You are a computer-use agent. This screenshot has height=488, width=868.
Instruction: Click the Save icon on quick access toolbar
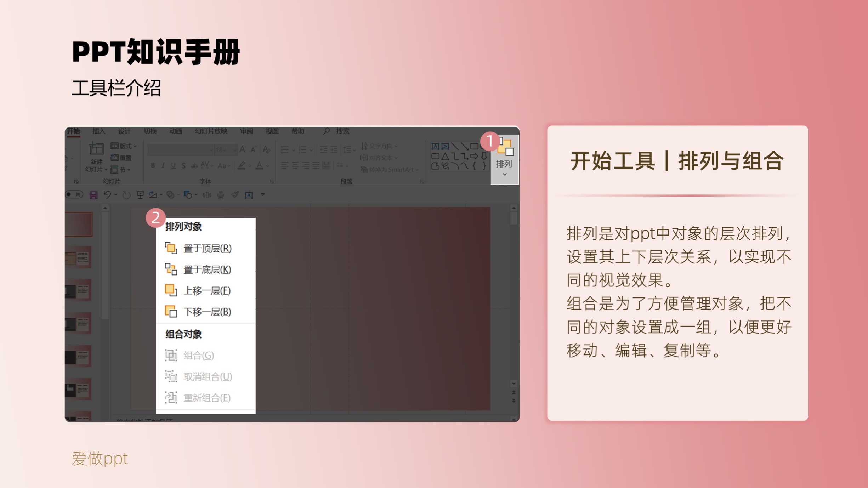pyautogui.click(x=93, y=195)
